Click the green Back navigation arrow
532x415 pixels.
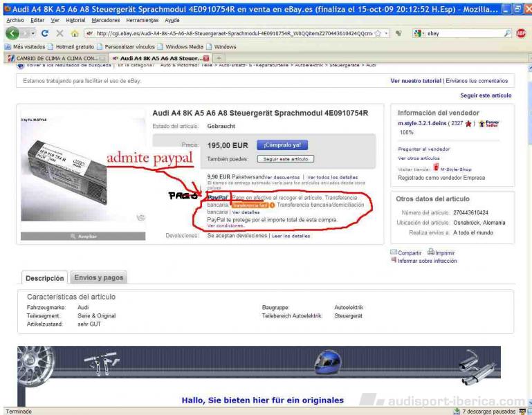click(x=12, y=33)
